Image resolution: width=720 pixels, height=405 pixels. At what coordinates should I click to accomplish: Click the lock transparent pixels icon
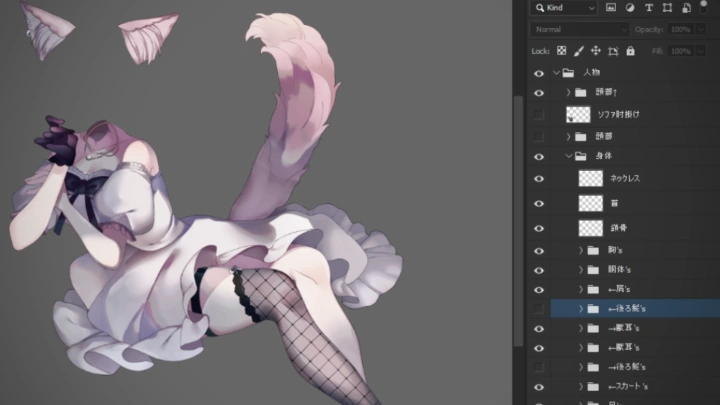[562, 50]
